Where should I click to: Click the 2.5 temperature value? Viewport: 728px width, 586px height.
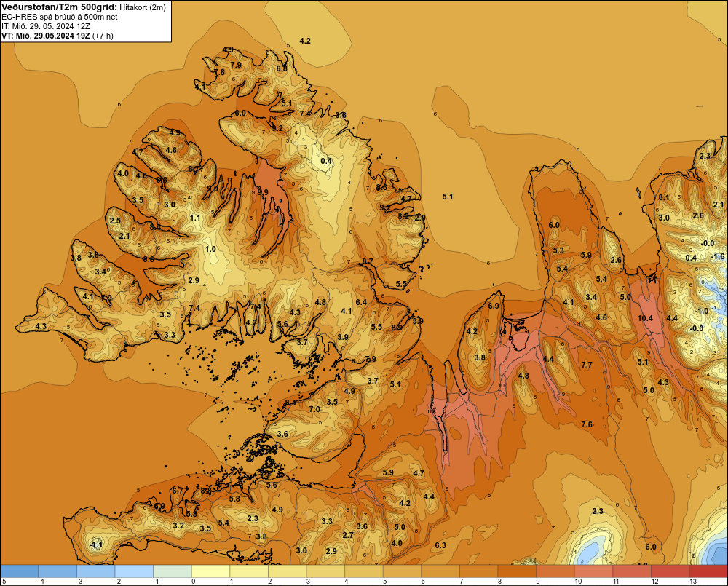pyautogui.click(x=115, y=221)
